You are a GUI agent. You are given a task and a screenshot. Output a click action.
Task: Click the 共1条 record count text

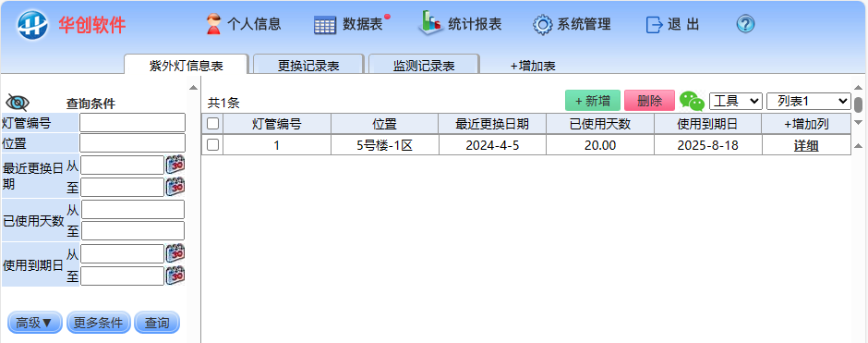[x=223, y=103]
